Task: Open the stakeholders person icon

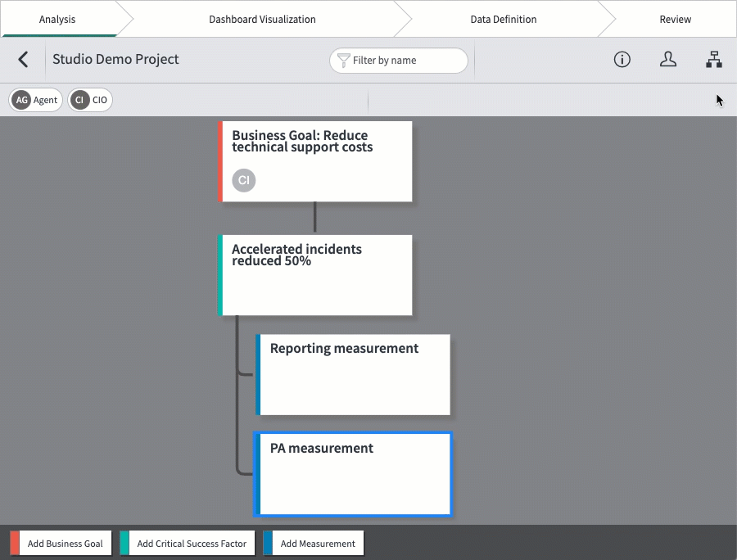Action: point(668,60)
